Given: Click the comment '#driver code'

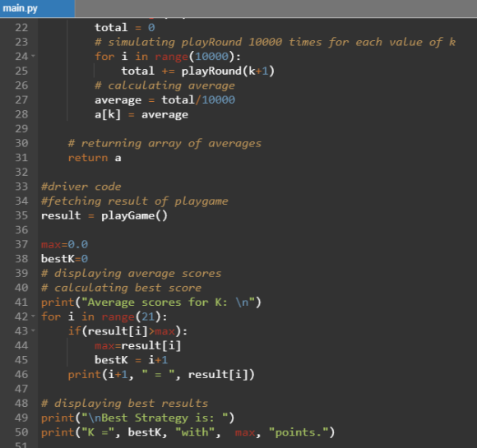Looking at the screenshot, I should pos(81,187).
